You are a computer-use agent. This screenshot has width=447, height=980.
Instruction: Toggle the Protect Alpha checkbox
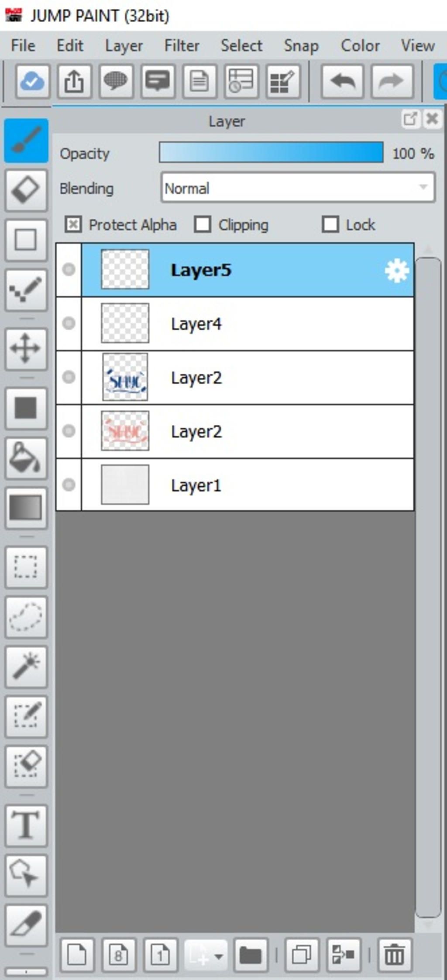pos(73,225)
